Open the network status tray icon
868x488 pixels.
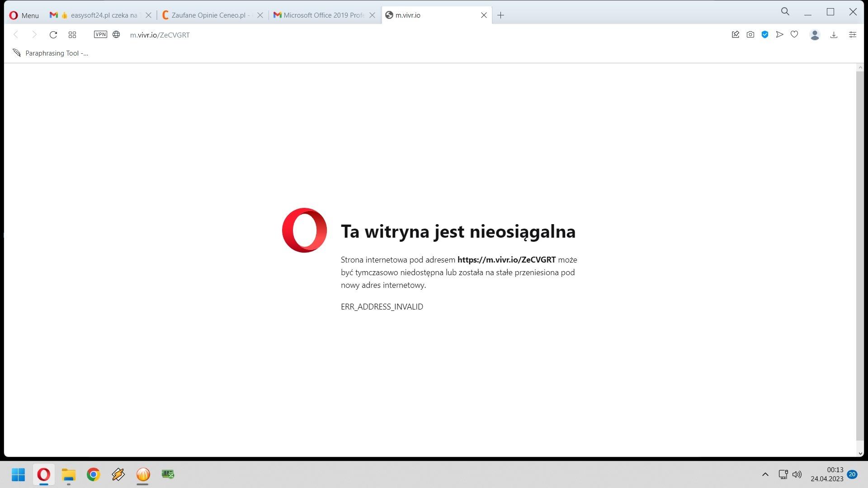coord(783,474)
